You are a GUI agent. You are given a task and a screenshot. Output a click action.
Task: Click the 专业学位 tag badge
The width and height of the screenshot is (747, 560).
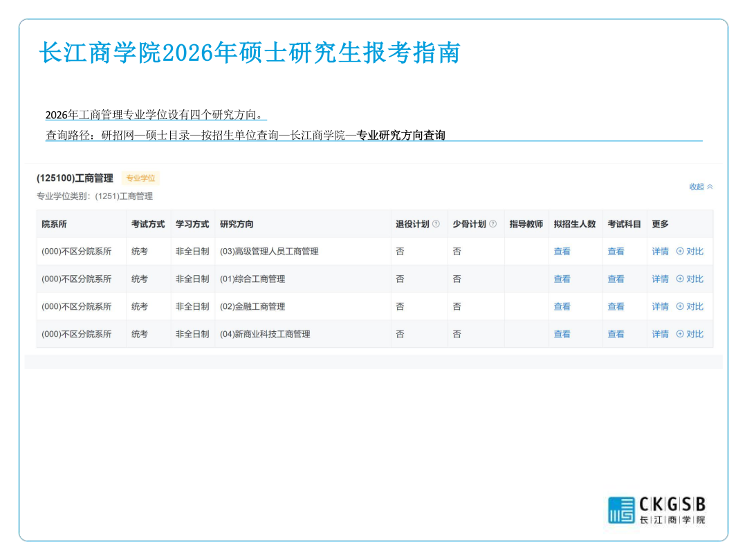(x=140, y=178)
